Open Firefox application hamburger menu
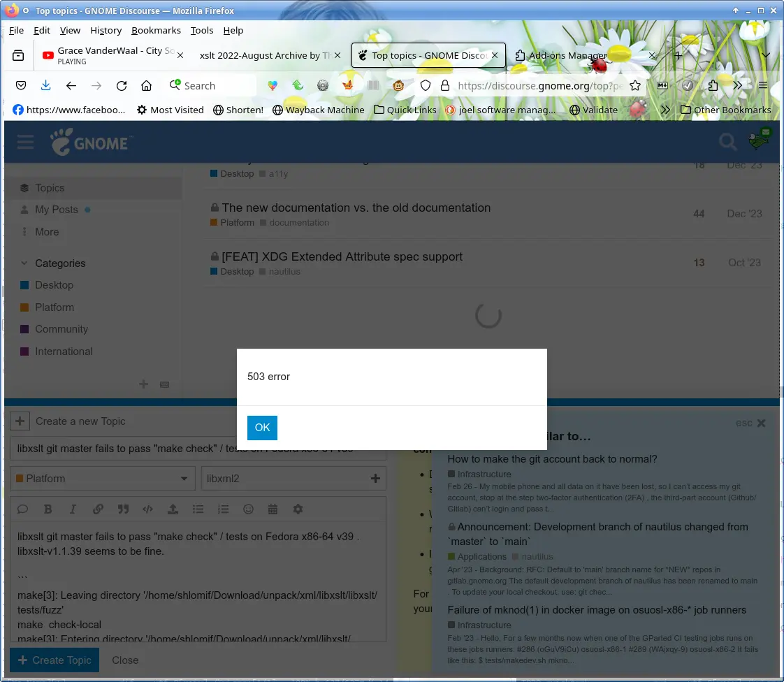Image resolution: width=784 pixels, height=682 pixels. 763,85
